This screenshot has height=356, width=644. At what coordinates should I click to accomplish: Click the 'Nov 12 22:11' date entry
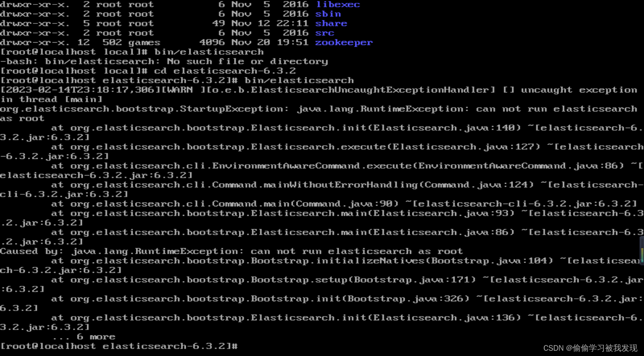point(270,24)
